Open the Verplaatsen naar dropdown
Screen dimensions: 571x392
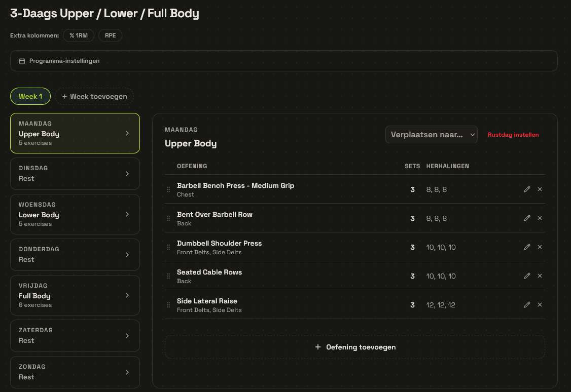tap(431, 135)
